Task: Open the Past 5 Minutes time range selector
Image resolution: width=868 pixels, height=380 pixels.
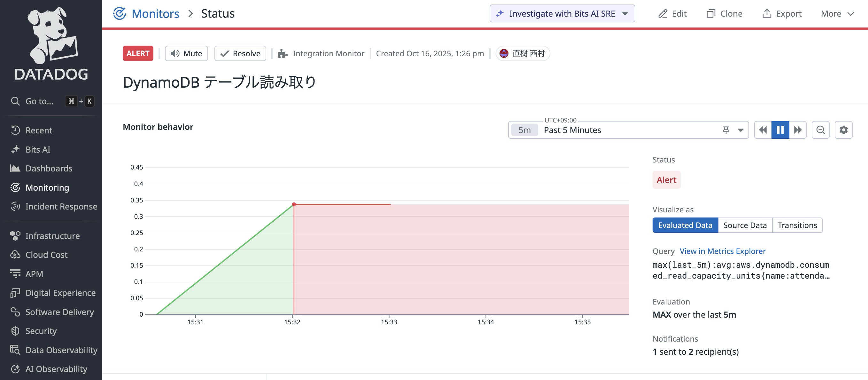Action: 573,130
